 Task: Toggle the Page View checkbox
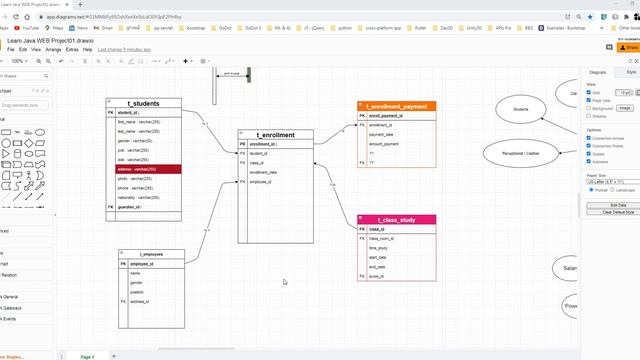coord(589,100)
